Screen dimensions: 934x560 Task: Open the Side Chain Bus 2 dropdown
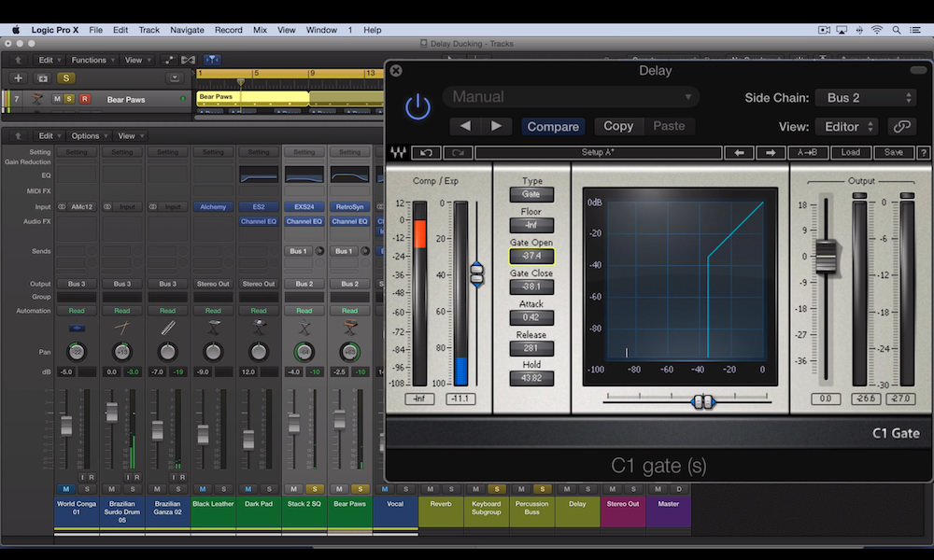click(x=865, y=98)
